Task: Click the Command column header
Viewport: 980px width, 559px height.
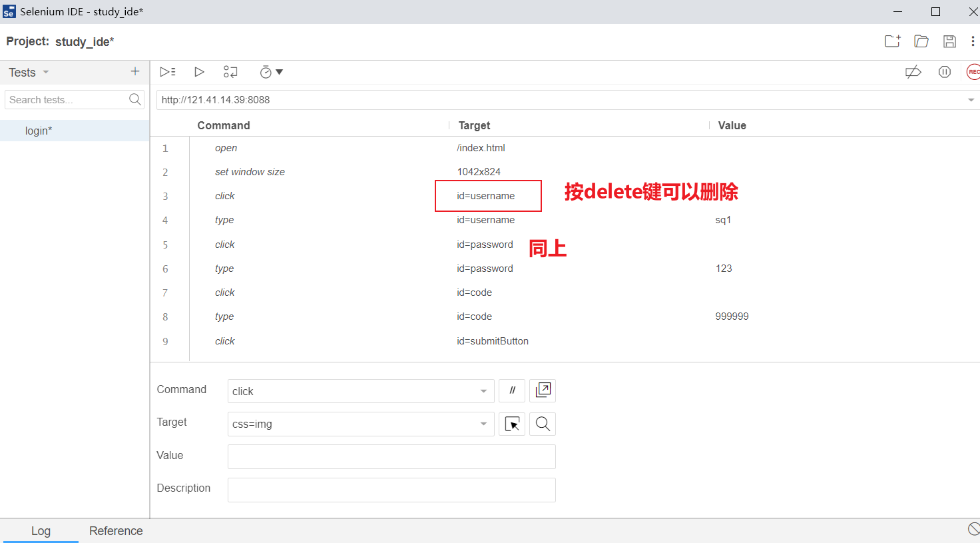Action: (224, 125)
